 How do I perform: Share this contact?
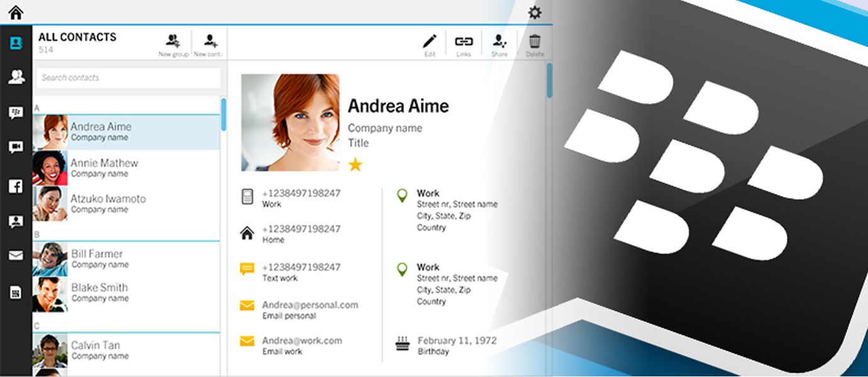[x=499, y=45]
